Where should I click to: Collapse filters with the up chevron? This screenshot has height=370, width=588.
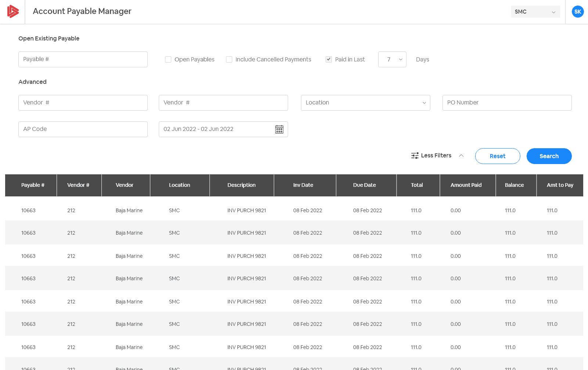(x=461, y=156)
